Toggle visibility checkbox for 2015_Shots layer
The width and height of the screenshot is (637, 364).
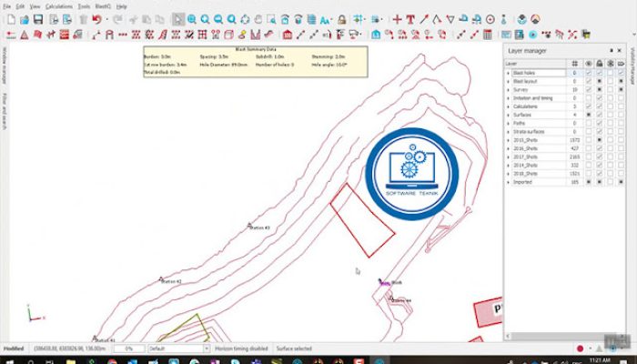(588, 140)
